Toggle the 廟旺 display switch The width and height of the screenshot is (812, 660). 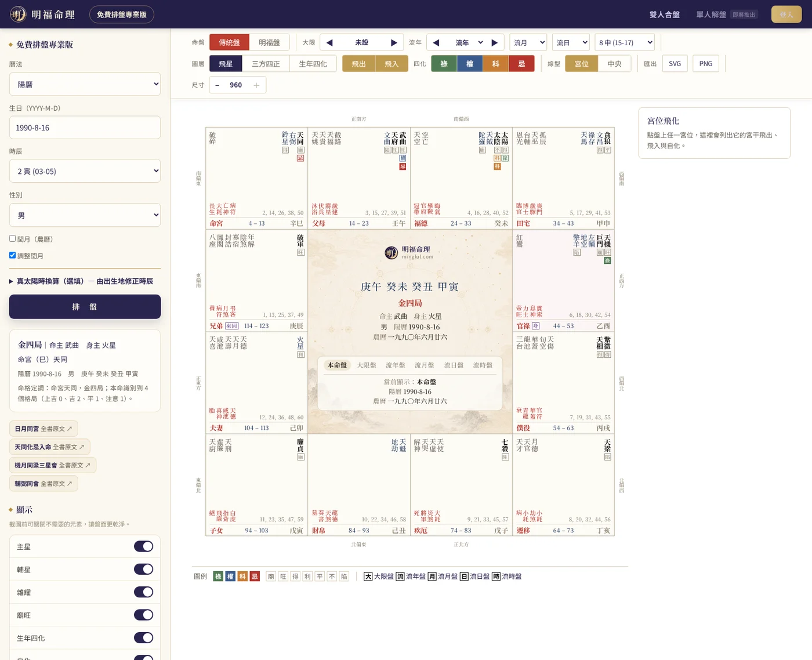[143, 615]
